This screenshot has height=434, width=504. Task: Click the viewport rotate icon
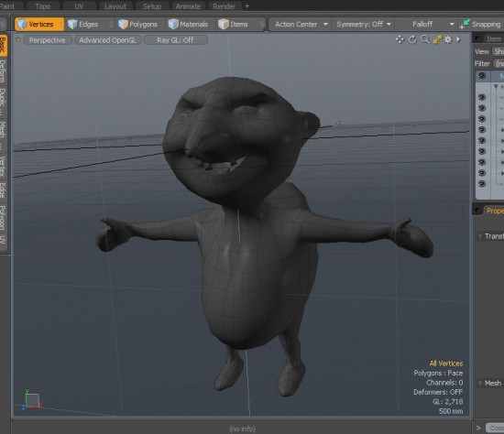[412, 39]
